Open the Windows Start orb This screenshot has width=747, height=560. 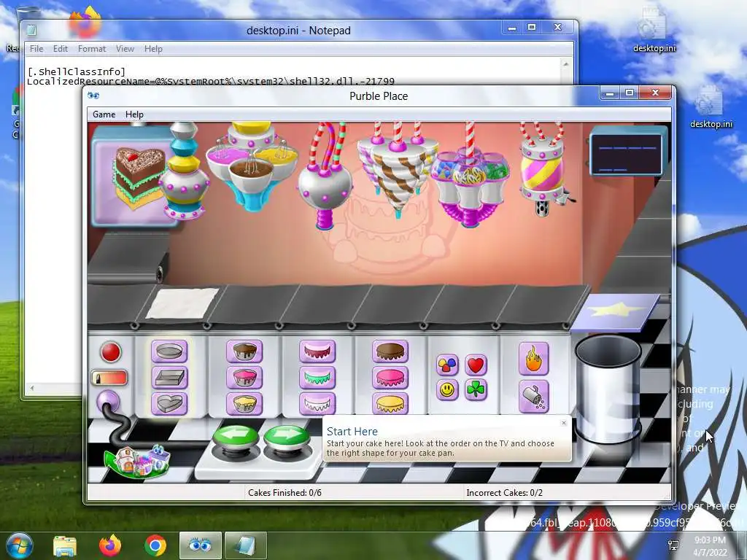[18, 546]
